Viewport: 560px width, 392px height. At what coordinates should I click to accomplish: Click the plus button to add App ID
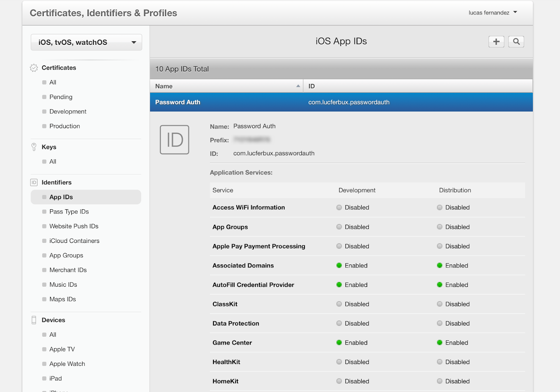click(x=496, y=42)
